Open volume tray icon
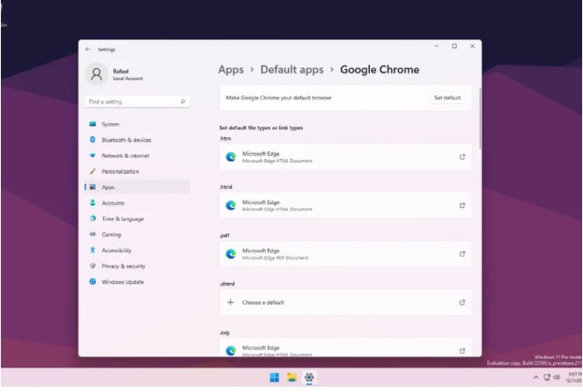Image resolution: width=583 pixels, height=392 pixels. [x=557, y=377]
